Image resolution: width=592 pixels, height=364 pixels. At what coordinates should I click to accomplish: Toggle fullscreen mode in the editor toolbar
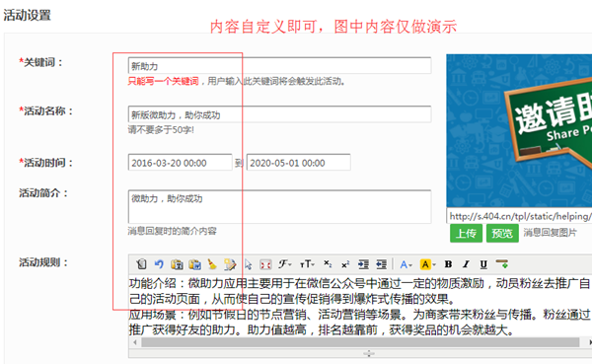point(265,264)
